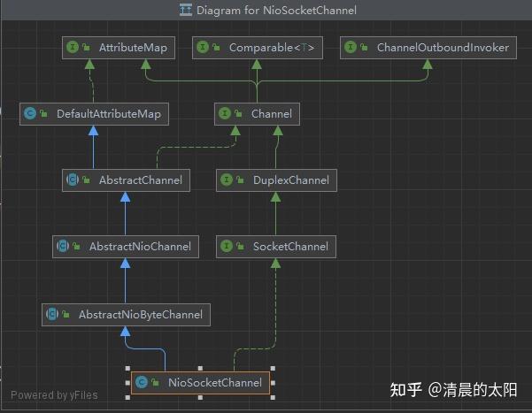Select the Comparable<T> label text
This screenshot has height=413, width=532.
pyautogui.click(x=272, y=48)
